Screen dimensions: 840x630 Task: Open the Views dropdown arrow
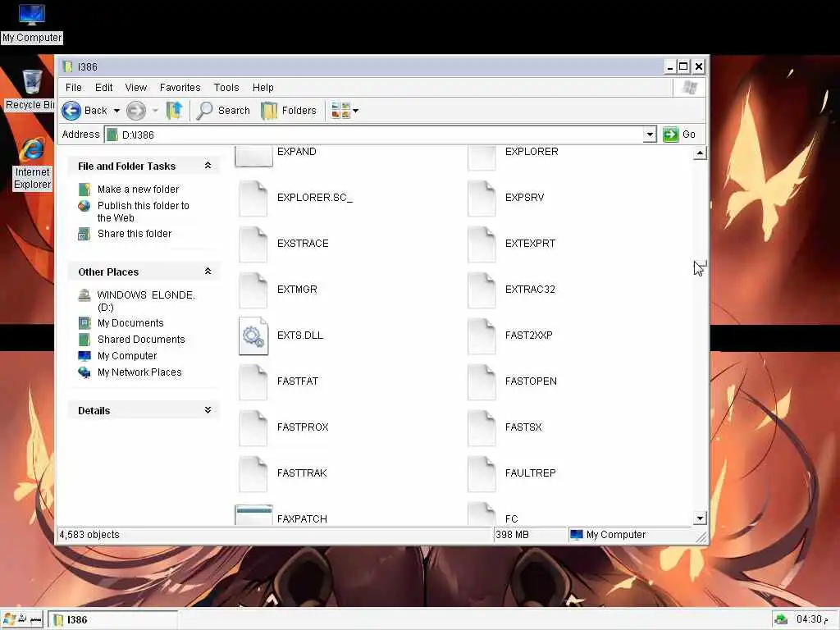[x=356, y=111]
